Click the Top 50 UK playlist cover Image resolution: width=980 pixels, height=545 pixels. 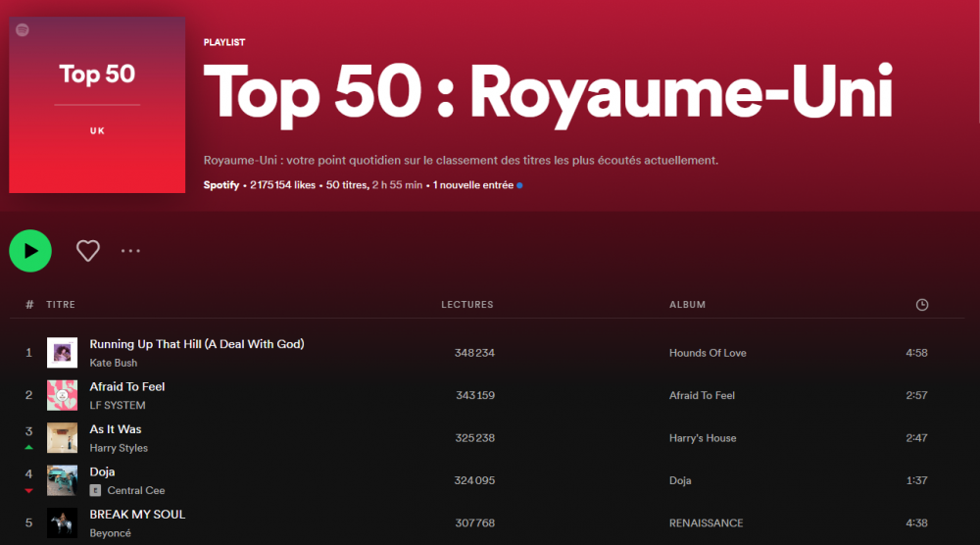click(x=97, y=105)
